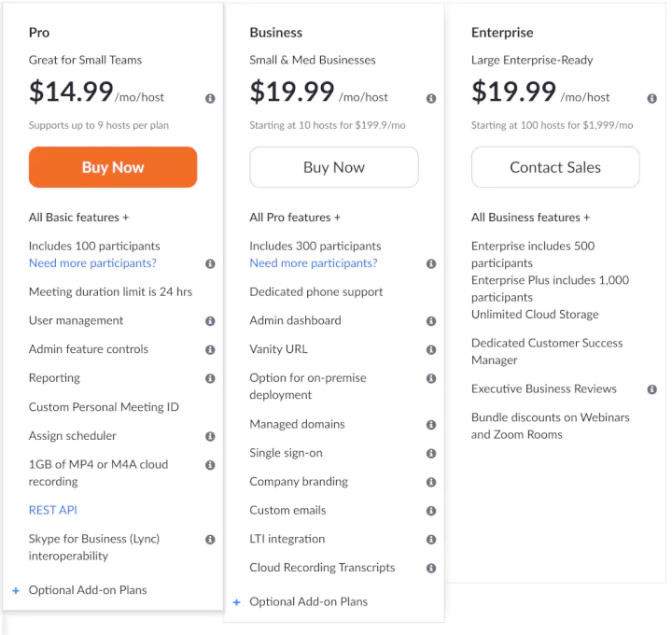
Task: Click the Contact Sales button
Action: pos(555,167)
